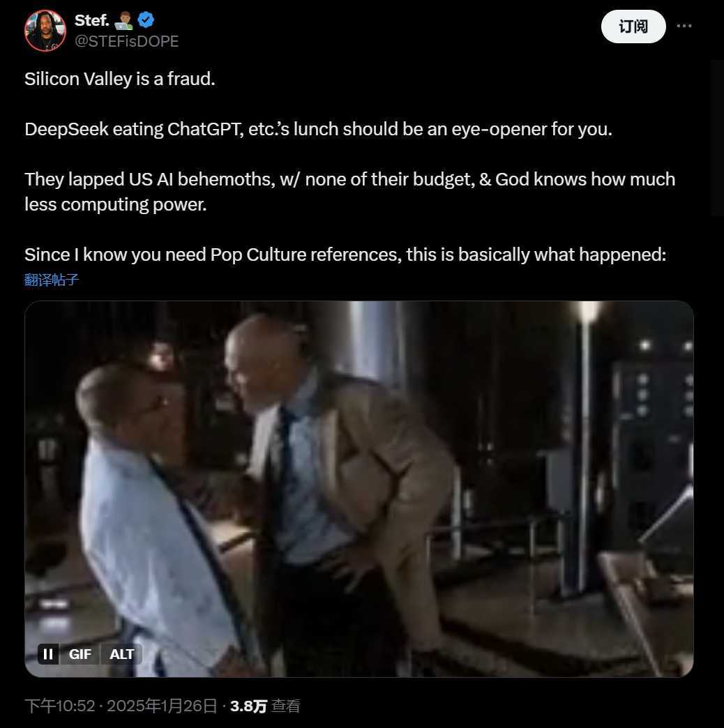724x728 pixels.
Task: Click the display name Stef.
Action: pyautogui.click(x=92, y=20)
